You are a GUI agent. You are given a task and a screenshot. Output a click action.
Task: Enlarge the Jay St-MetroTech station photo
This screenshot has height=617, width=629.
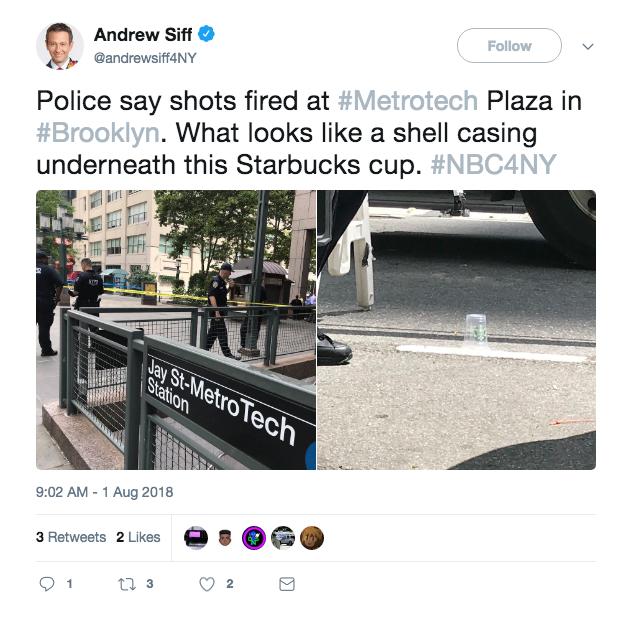(176, 330)
